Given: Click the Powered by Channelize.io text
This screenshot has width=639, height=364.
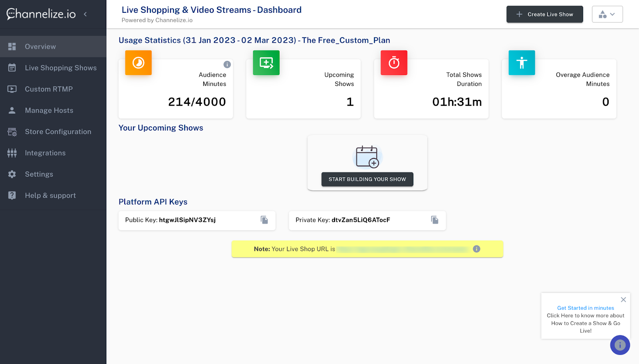Looking at the screenshot, I should pos(157,20).
